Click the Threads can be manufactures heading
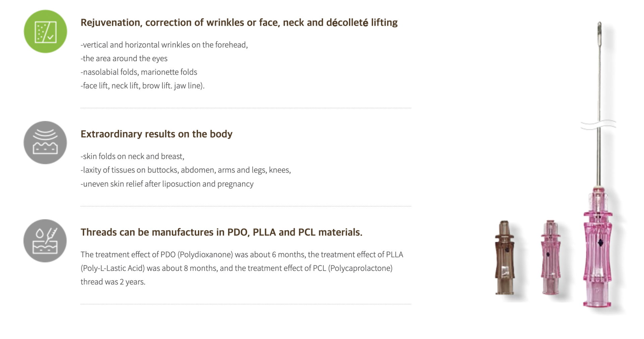 (221, 232)
